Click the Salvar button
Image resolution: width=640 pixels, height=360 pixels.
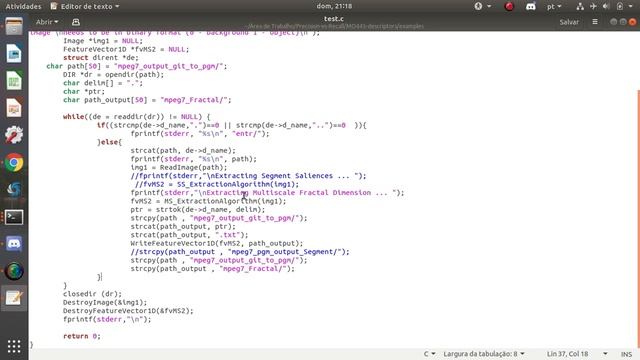[569, 22]
